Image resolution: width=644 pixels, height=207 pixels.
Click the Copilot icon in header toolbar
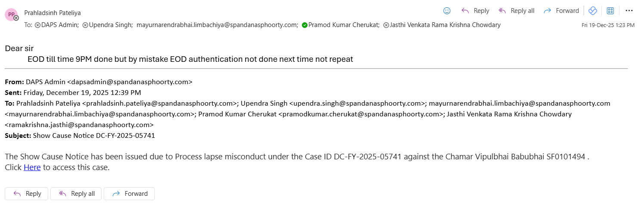(593, 11)
